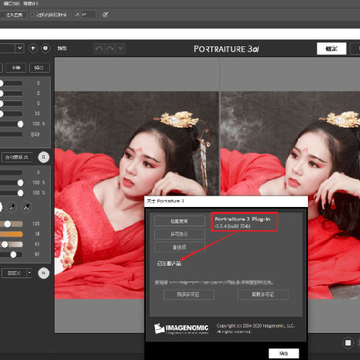Click the plus icon to add a preset
This screenshot has width=360, height=360.
click(x=33, y=48)
